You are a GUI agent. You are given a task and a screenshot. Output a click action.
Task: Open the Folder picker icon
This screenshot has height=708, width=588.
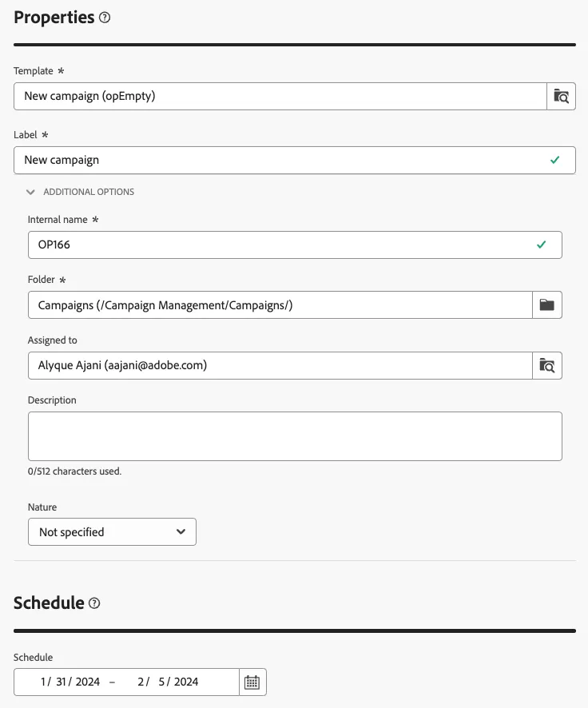pyautogui.click(x=547, y=304)
